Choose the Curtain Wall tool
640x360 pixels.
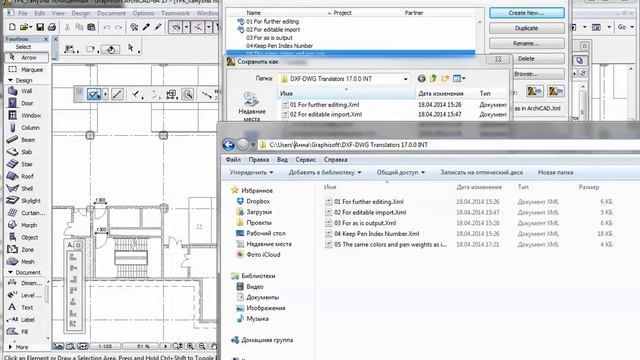26,213
